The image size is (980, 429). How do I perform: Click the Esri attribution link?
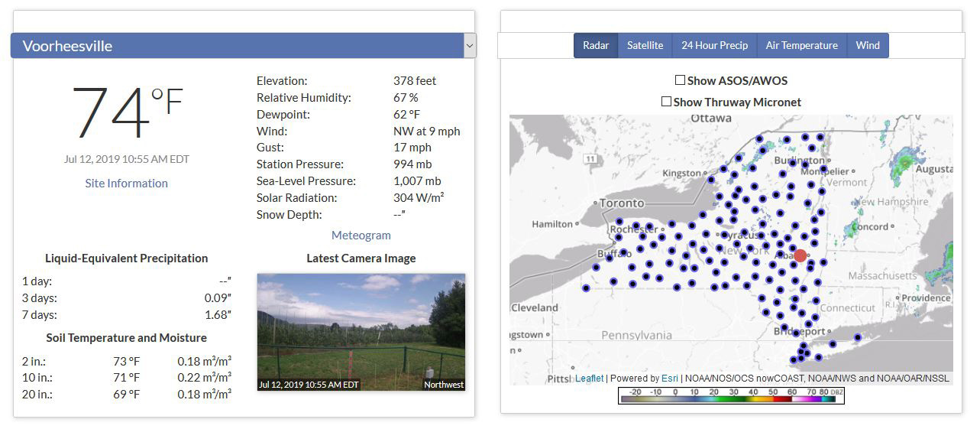point(669,378)
